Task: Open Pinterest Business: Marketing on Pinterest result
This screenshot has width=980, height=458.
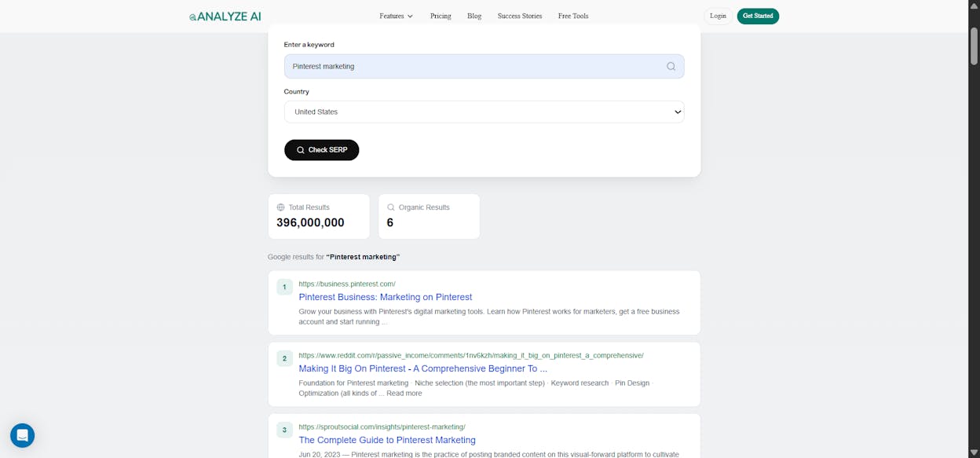Action: (x=385, y=297)
